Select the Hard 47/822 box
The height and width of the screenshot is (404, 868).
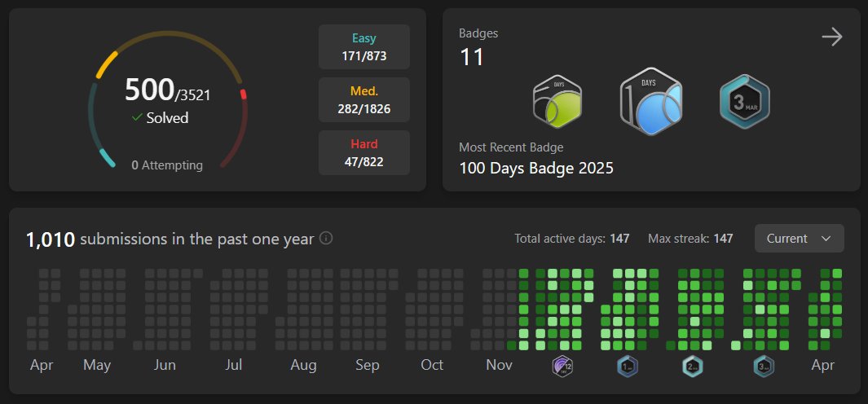(364, 153)
